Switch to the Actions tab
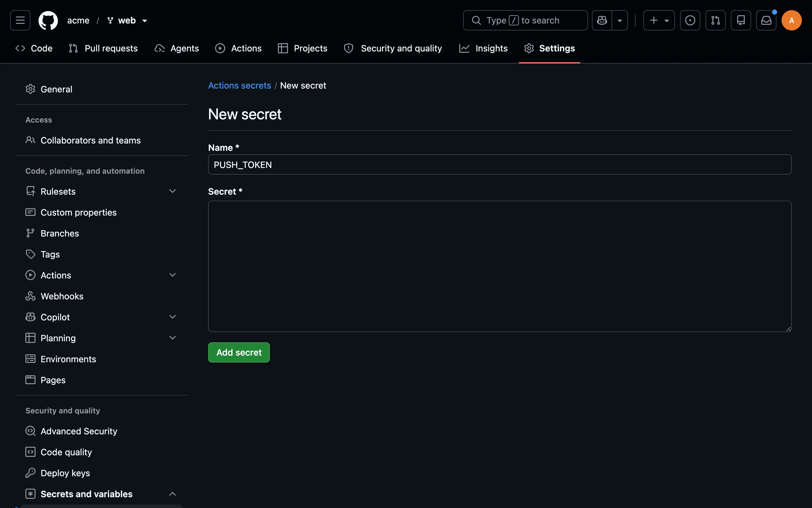812x508 pixels. tap(238, 48)
